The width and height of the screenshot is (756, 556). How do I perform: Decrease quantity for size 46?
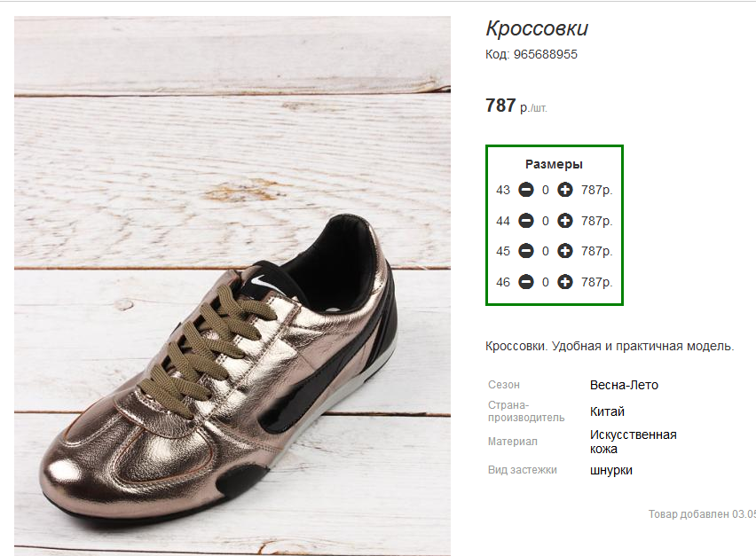coord(525,282)
